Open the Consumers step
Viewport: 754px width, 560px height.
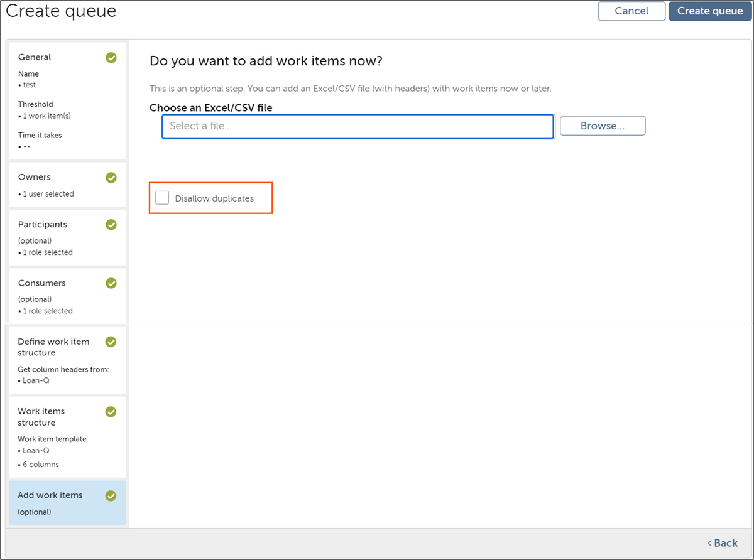click(x=68, y=296)
